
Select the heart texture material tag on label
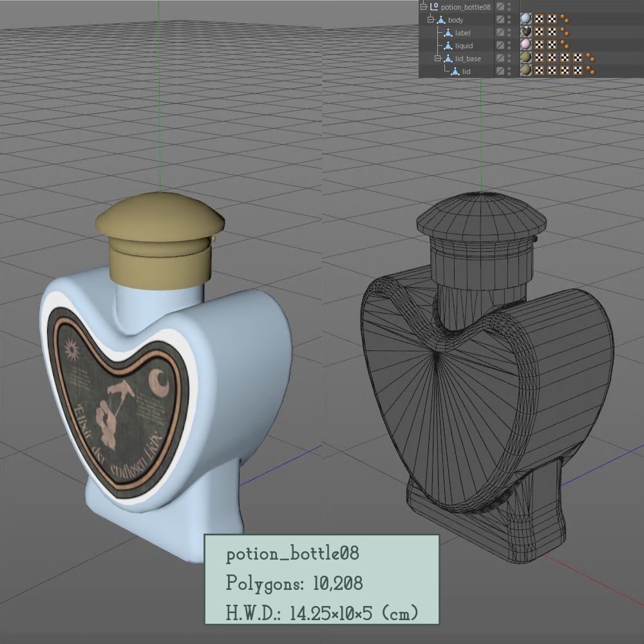(x=526, y=32)
